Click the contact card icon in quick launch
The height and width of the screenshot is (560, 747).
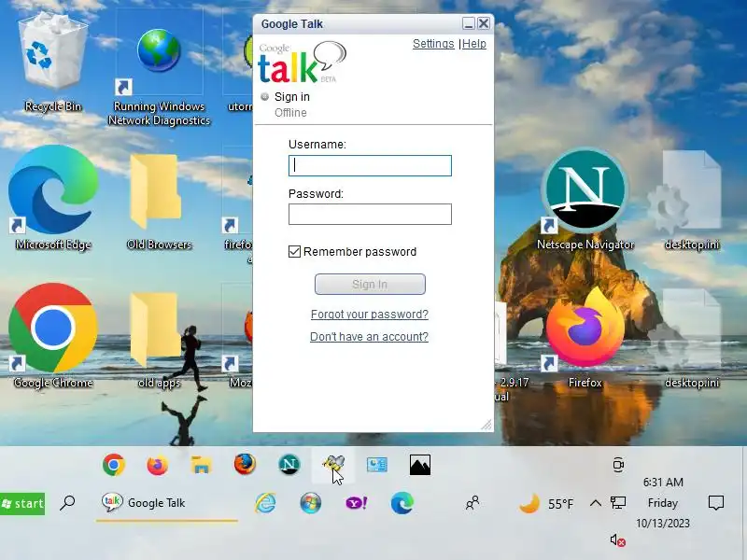(x=376, y=465)
